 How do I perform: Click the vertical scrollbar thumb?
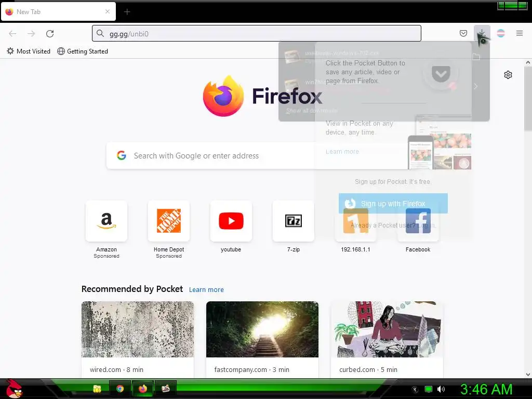528,98
